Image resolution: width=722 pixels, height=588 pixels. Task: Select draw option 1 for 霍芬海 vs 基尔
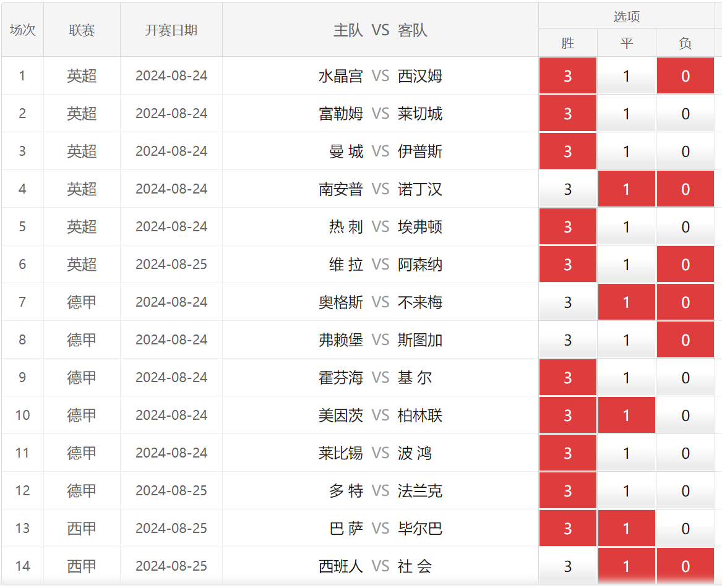coord(626,377)
